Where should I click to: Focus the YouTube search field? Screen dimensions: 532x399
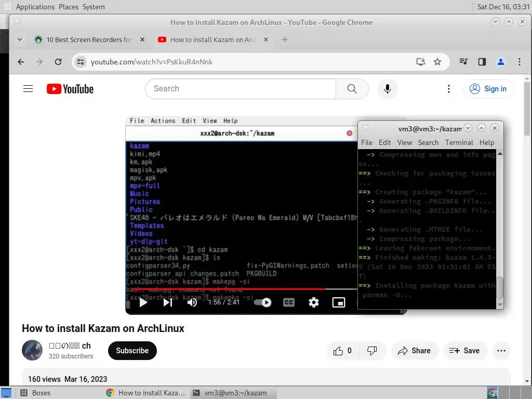[x=241, y=89]
